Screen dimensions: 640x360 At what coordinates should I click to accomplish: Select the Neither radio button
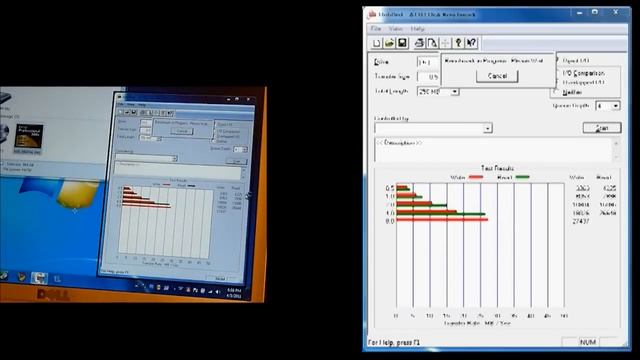pos(557,92)
